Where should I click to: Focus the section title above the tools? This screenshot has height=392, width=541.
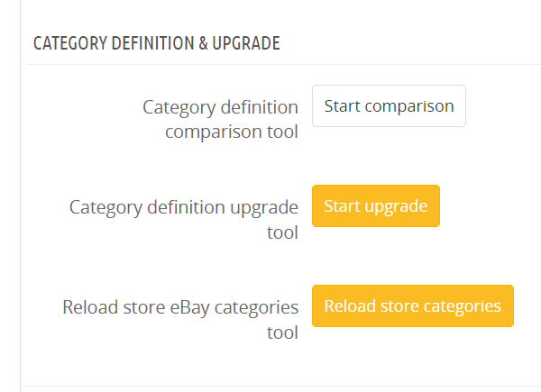[156, 43]
